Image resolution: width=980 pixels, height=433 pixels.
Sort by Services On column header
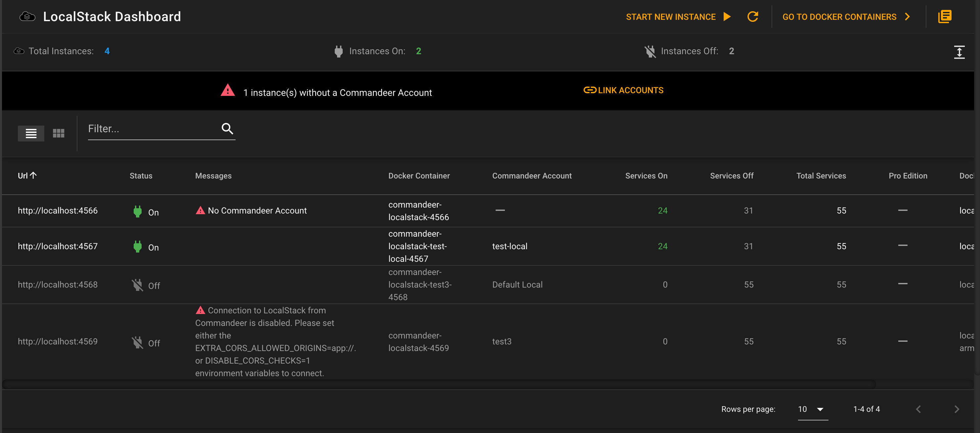[x=646, y=176]
